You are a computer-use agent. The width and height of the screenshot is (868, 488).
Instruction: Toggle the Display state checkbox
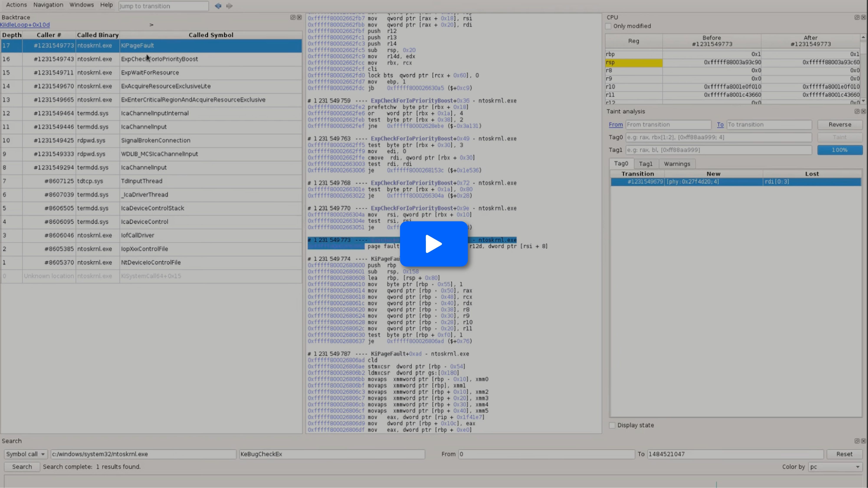612,425
